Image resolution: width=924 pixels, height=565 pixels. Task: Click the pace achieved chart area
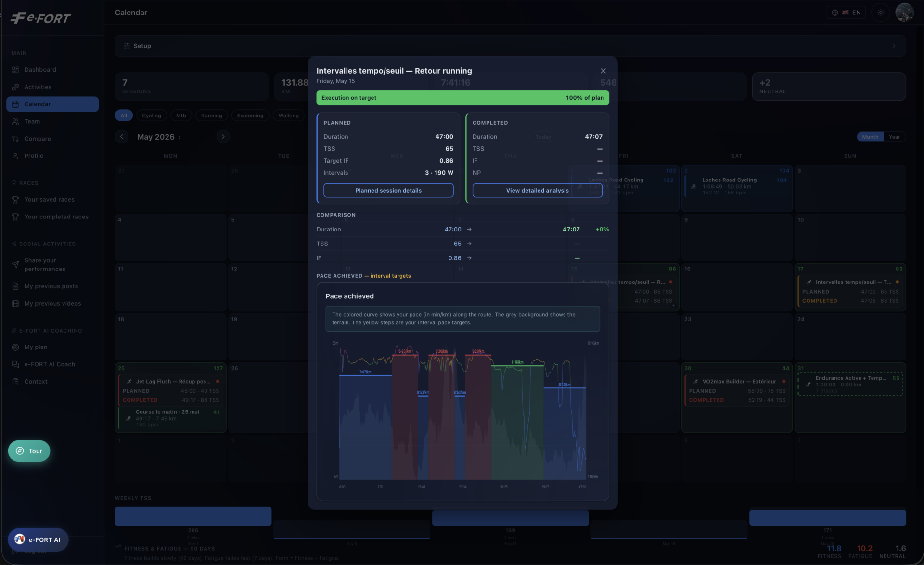point(462,411)
